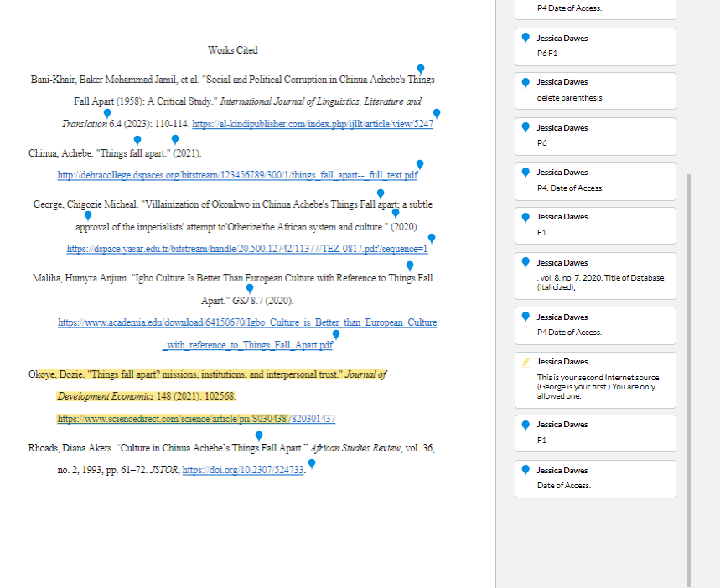Screen dimensions: 720x588
Task: Select the pin icon on the "vol. 8, no. 7, 2020" comment
Action: click(526, 262)
